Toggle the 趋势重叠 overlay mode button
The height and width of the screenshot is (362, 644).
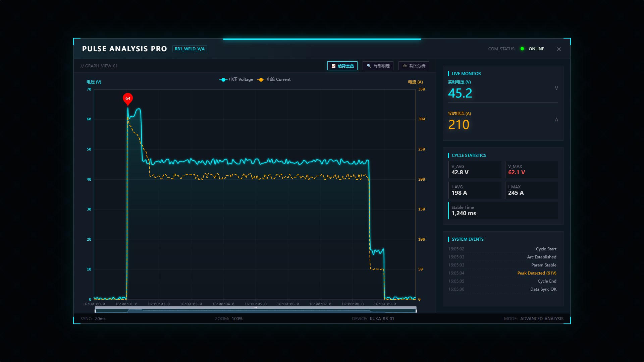pos(342,66)
